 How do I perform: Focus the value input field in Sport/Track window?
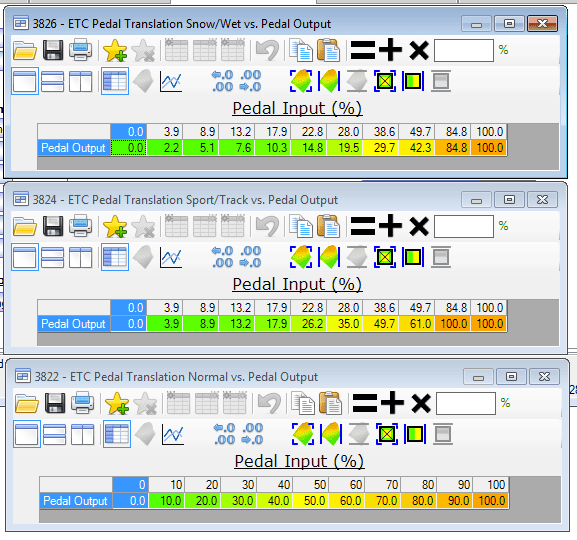coord(464,226)
